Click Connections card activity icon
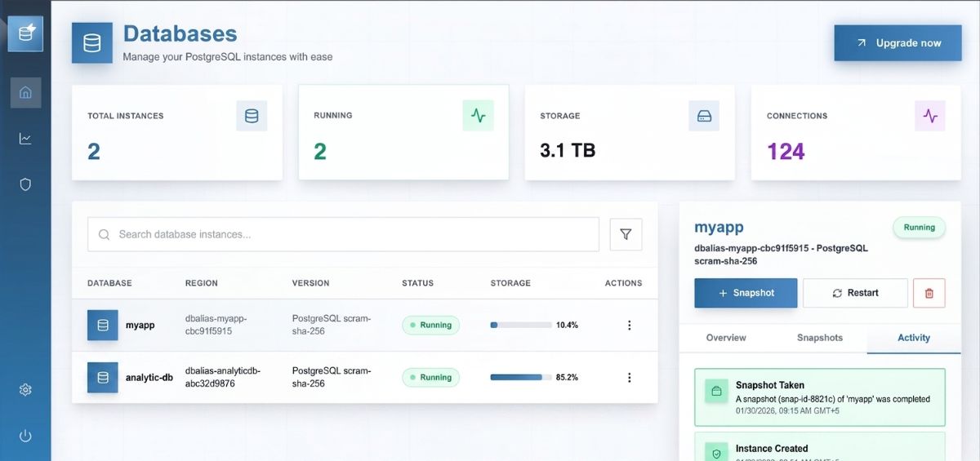The height and width of the screenshot is (461, 980). coord(930,116)
